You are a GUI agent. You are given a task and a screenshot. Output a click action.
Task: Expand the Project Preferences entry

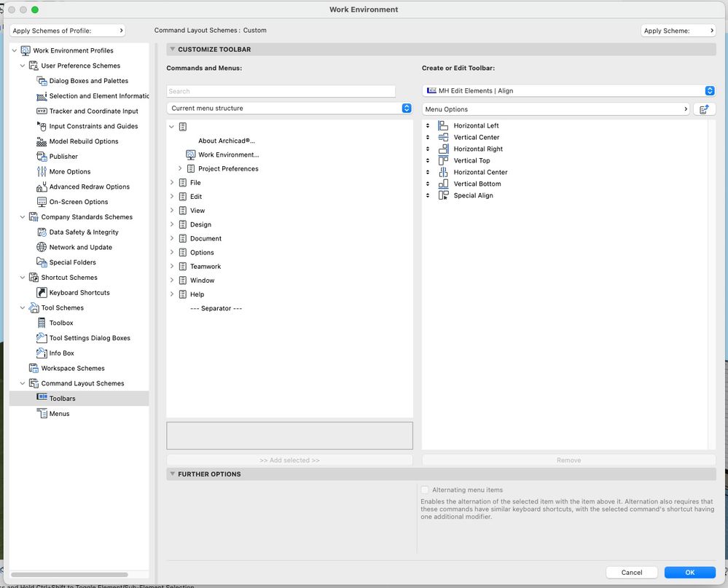pos(180,168)
